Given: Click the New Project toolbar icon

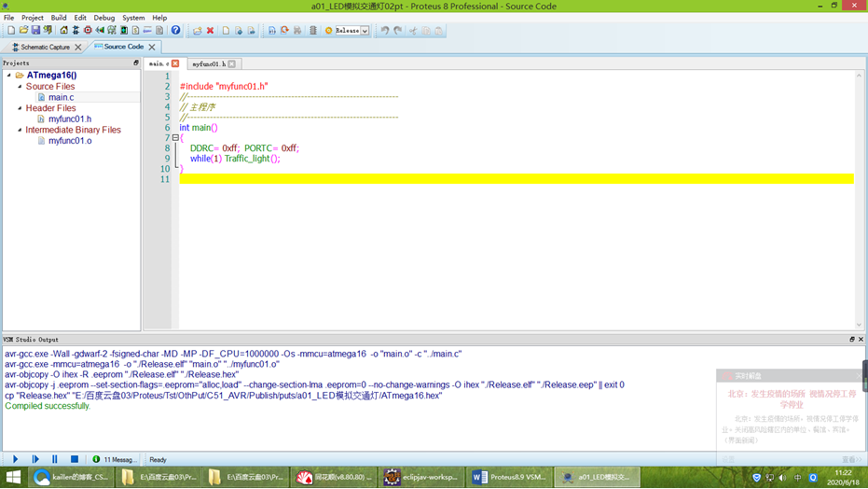Looking at the screenshot, I should click(x=11, y=31).
